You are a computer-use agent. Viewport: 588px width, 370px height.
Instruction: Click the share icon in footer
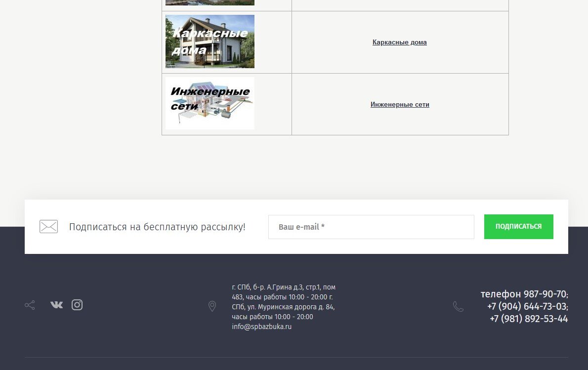[30, 305]
